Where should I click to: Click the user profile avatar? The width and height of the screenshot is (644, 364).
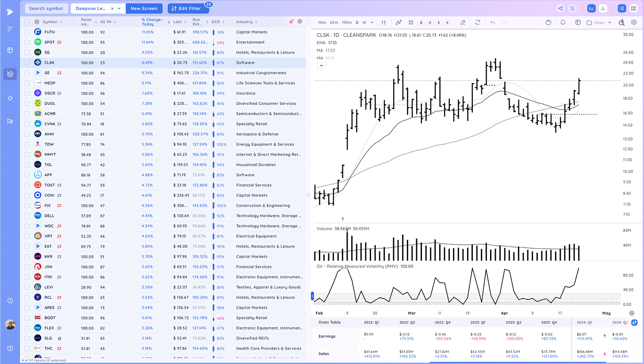pos(10,325)
